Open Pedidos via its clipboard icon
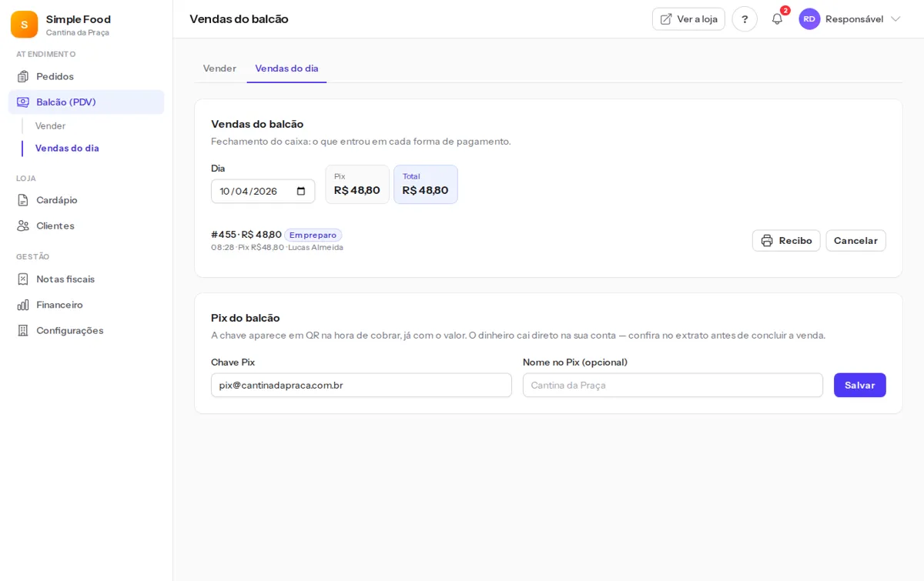Image resolution: width=924 pixels, height=581 pixels. pyautogui.click(x=23, y=76)
